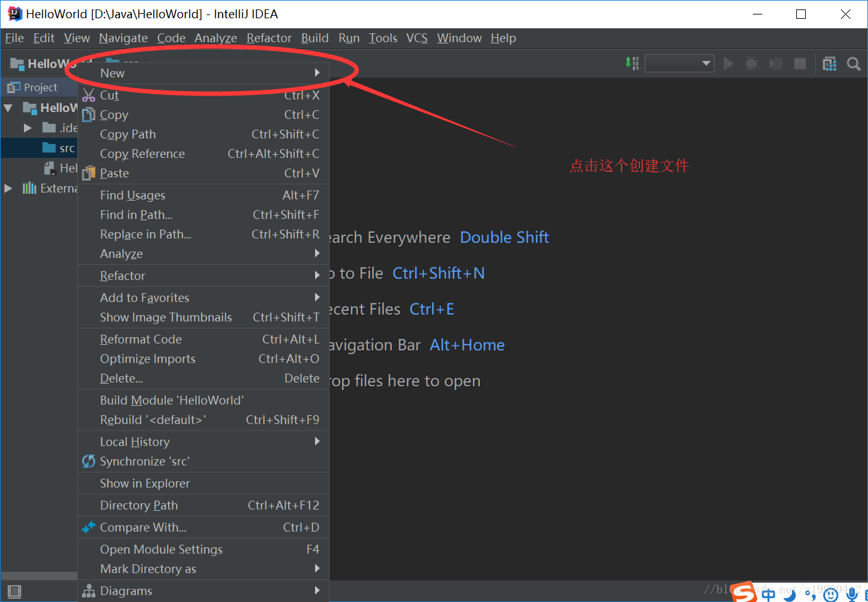The height and width of the screenshot is (602, 868).
Task: Click the Stop square icon
Action: click(x=800, y=64)
